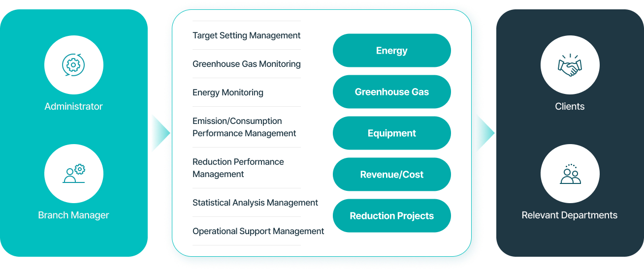Open the Revenue/Cost pill button

coord(391,175)
